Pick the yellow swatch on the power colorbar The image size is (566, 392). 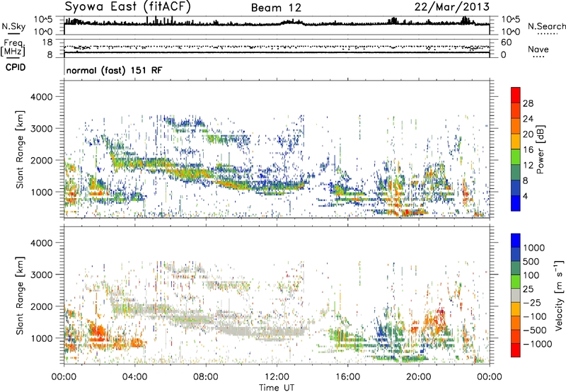(516, 141)
